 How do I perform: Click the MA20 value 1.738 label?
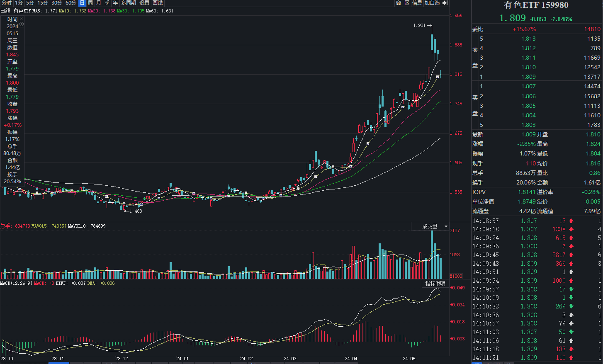pos(102,11)
